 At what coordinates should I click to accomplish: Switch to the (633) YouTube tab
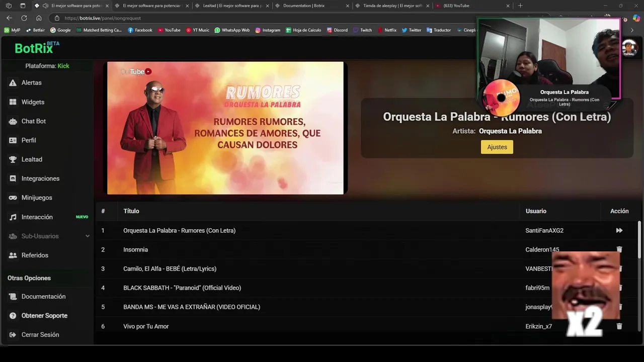coord(472,6)
